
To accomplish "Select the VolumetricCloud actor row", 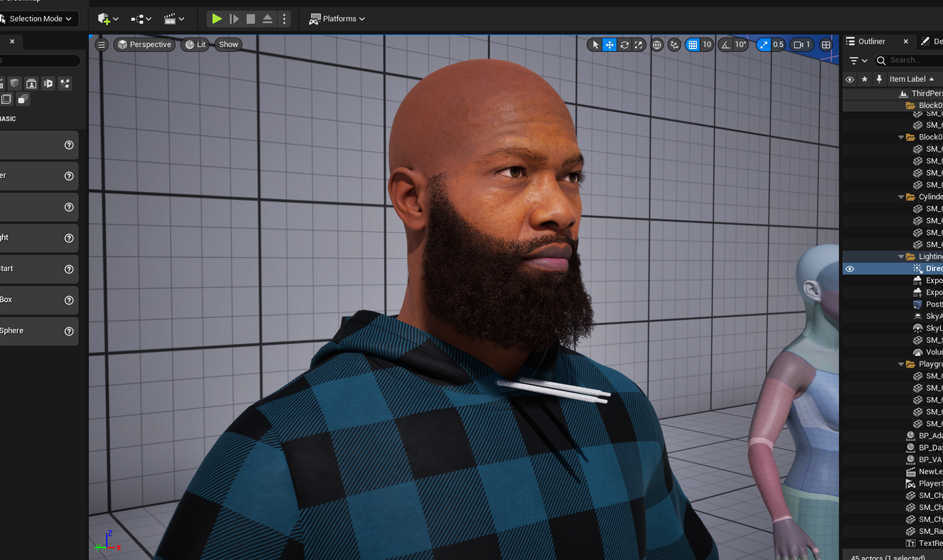I will click(x=893, y=352).
